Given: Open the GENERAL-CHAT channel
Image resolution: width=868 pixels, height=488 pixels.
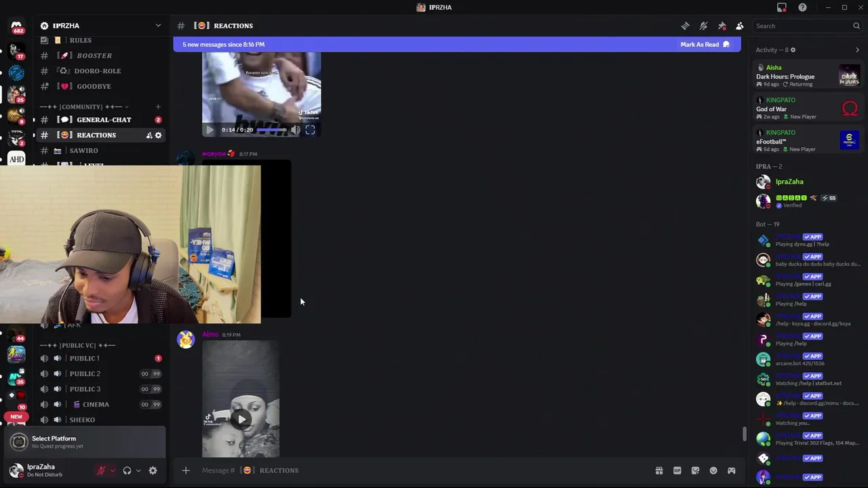Looking at the screenshot, I should 99,120.
